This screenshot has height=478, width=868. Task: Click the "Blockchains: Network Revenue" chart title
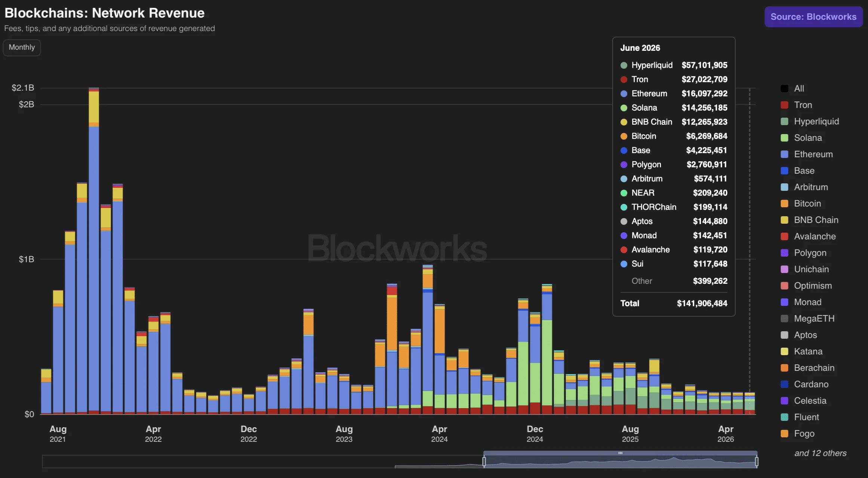pyautogui.click(x=105, y=13)
